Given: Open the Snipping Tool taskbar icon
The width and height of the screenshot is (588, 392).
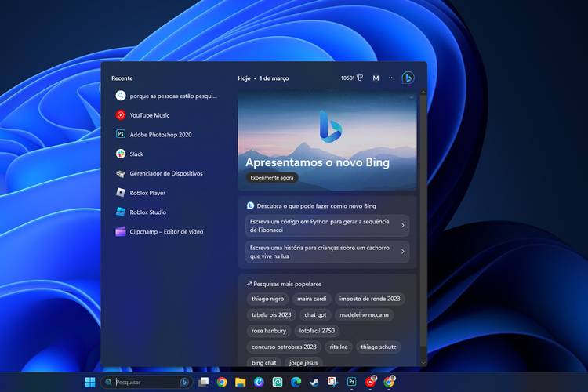Looking at the screenshot, I should pos(332,382).
